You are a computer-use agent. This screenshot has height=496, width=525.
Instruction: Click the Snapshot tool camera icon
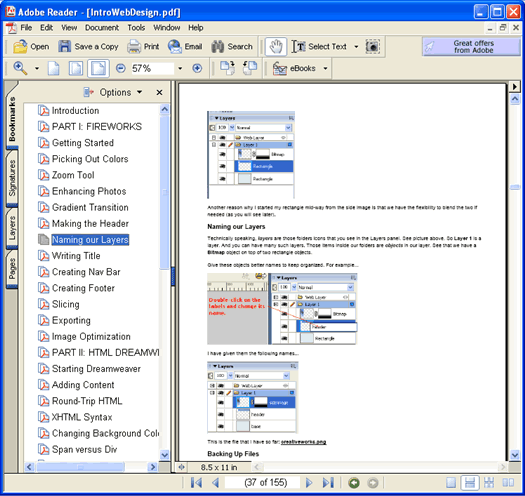click(x=372, y=47)
